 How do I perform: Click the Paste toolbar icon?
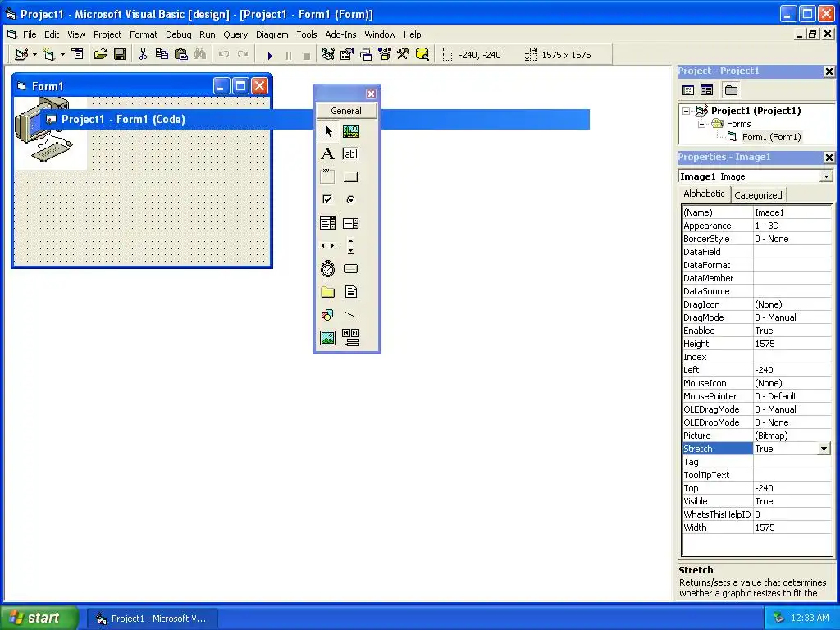pyautogui.click(x=181, y=55)
